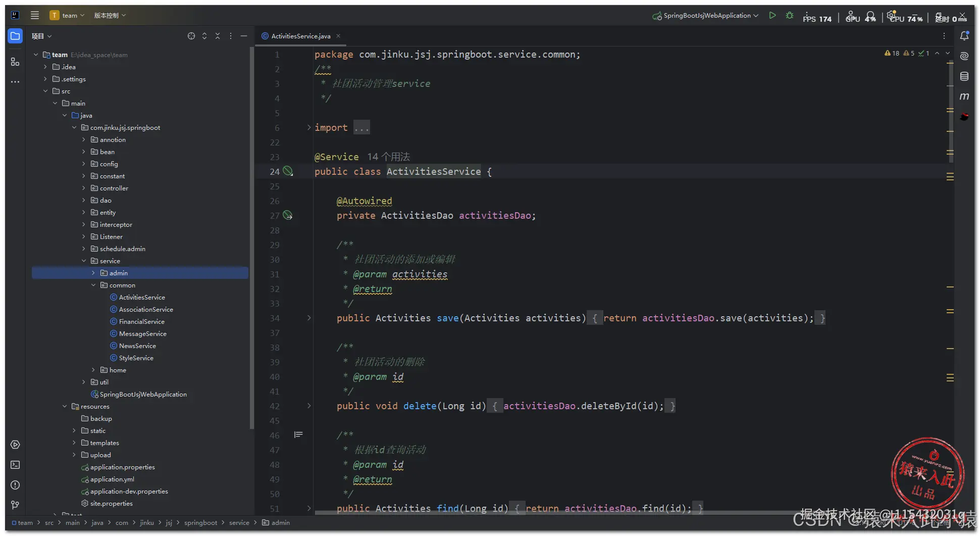Run SpringBootJsjWebApplication with play icon
Screen dimensions: 980x536
(772, 16)
